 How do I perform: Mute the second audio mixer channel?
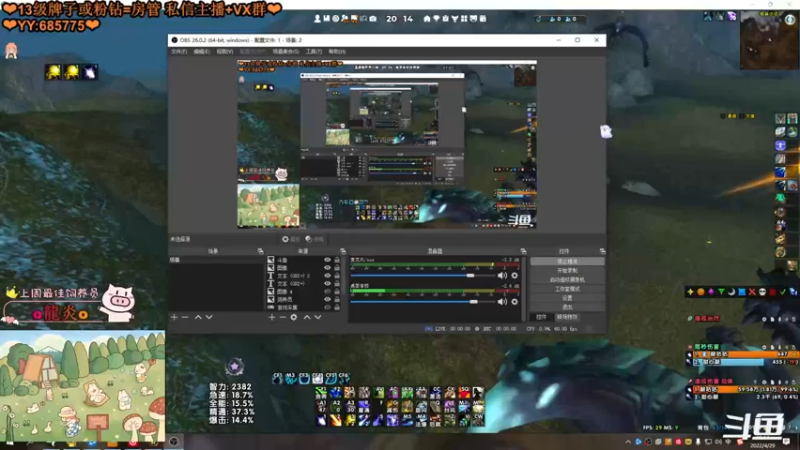[502, 302]
